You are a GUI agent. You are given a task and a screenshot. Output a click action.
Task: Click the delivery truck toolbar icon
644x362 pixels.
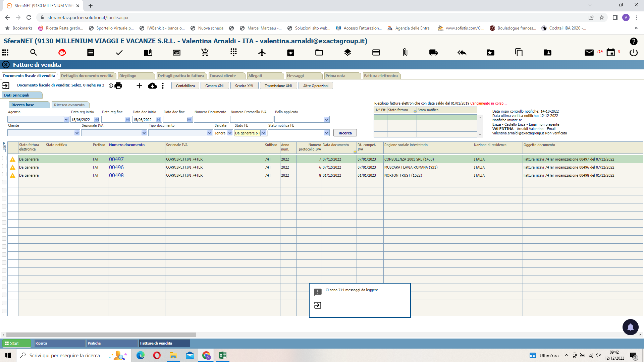433,53
